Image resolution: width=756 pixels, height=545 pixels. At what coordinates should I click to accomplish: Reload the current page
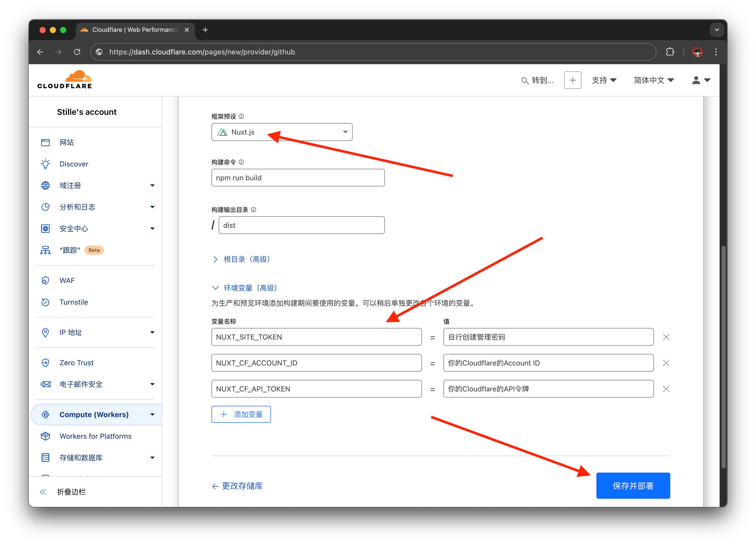(77, 52)
